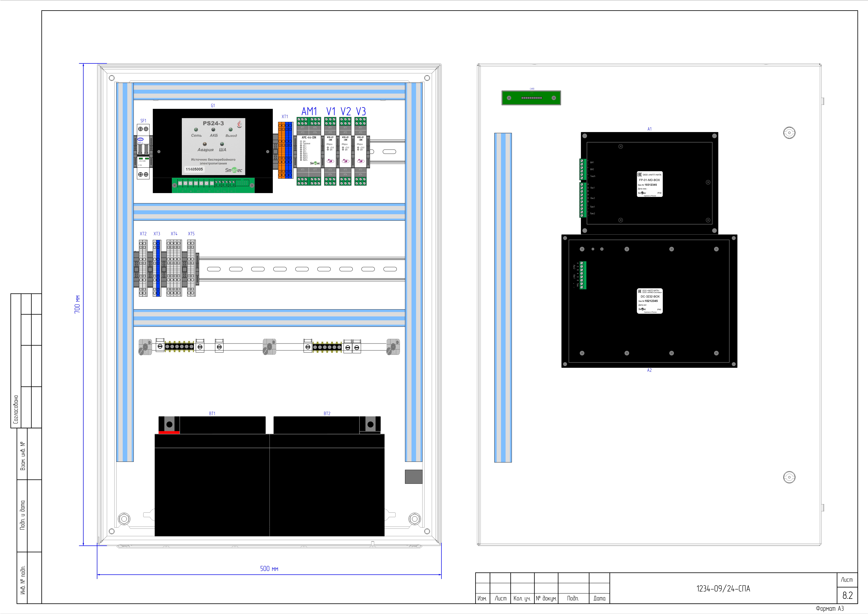The width and height of the screenshot is (868, 614).
Task: Click the XT1 terminal block label
Action: pos(285,117)
